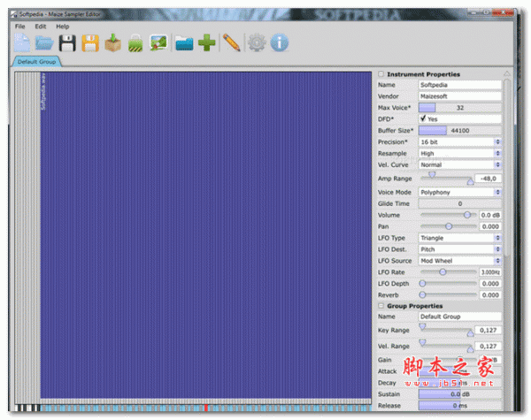Click the Volume slider handle
The height and width of the screenshot is (420, 531).
(467, 215)
